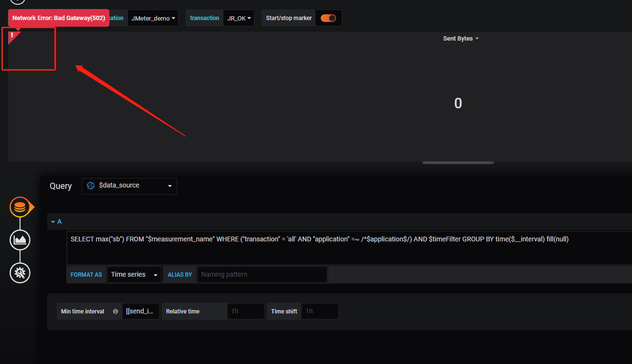The image size is (632, 364).
Task: Click the FORMAT AS label
Action: [86, 275]
